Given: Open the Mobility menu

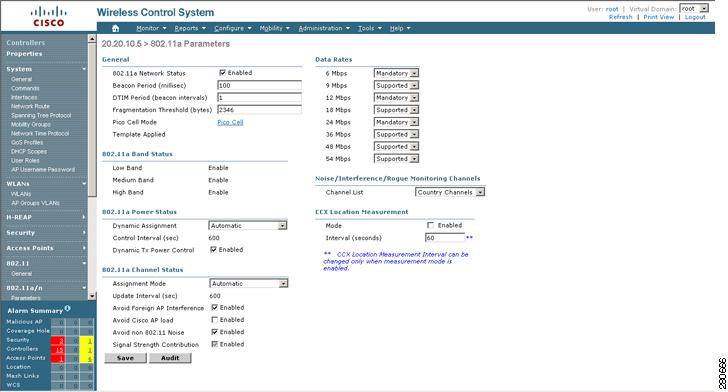Looking at the screenshot, I should (274, 28).
